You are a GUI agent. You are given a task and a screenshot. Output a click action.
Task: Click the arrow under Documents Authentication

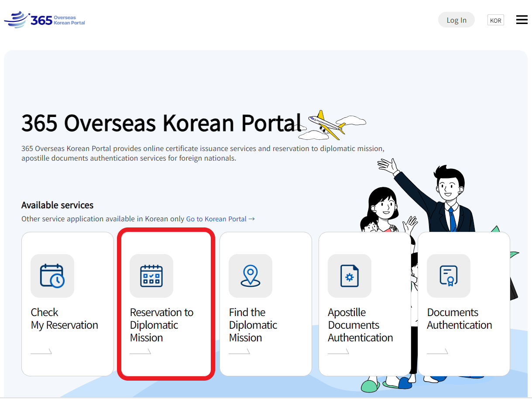tap(438, 351)
